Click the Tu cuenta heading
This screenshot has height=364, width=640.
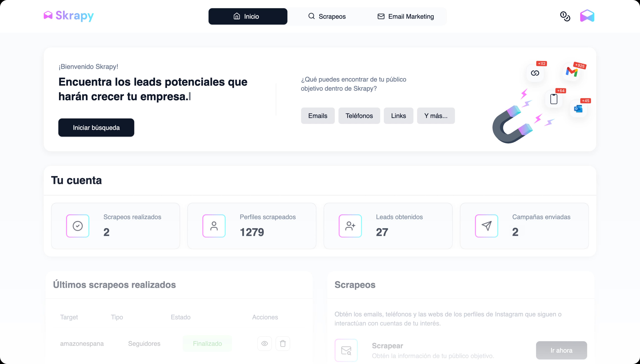click(76, 180)
